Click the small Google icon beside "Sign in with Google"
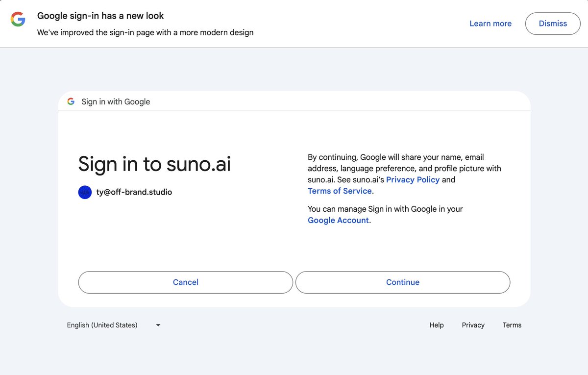Viewport: 588px width, 375px height. [x=71, y=101]
